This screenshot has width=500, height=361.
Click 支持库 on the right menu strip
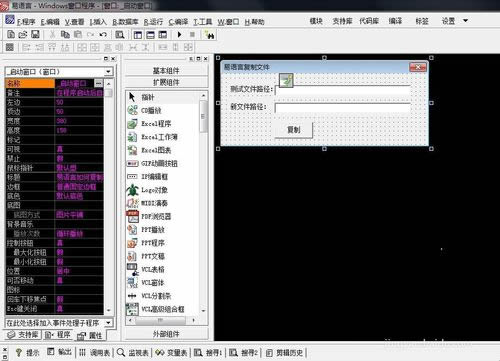pyautogui.click(x=342, y=21)
